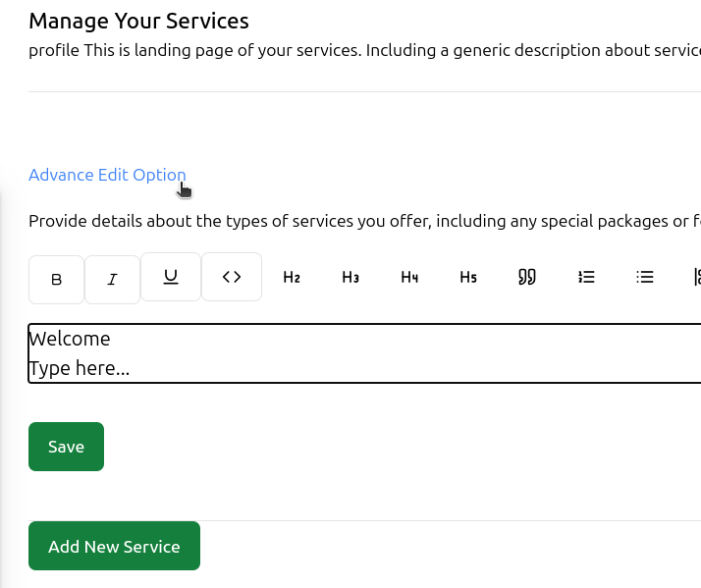Screen dimensions: 701x588
Task: Open the Advance Edit Option link
Action: tap(107, 175)
